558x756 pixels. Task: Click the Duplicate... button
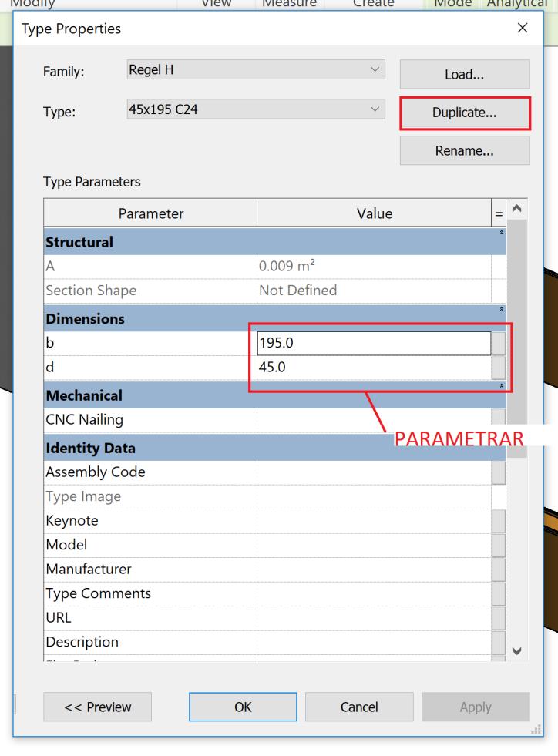465,113
